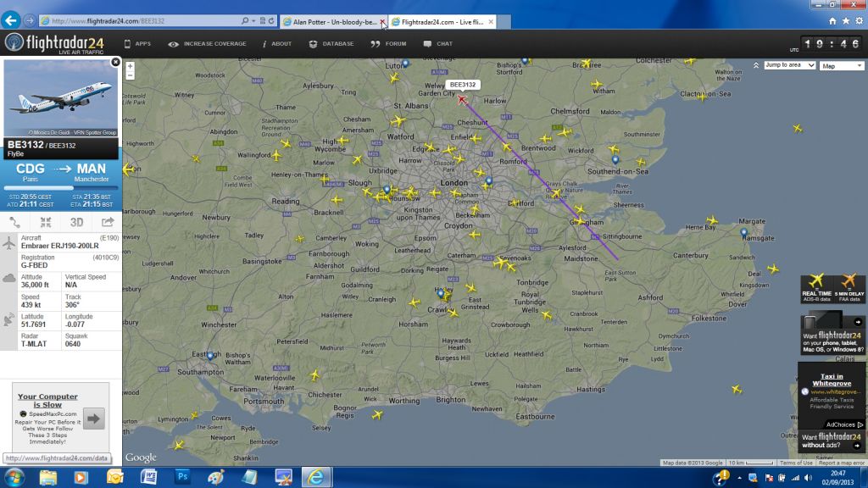
Task: Click the FlyBe aircraft photo thumbnail
Action: (61, 98)
